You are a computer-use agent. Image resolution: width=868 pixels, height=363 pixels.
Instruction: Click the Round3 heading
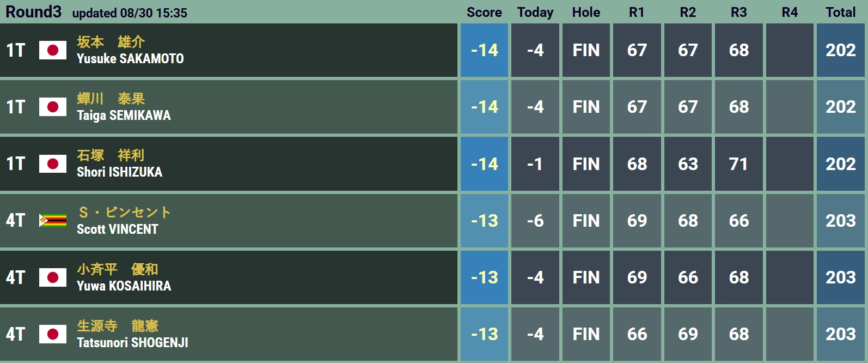coord(34,11)
